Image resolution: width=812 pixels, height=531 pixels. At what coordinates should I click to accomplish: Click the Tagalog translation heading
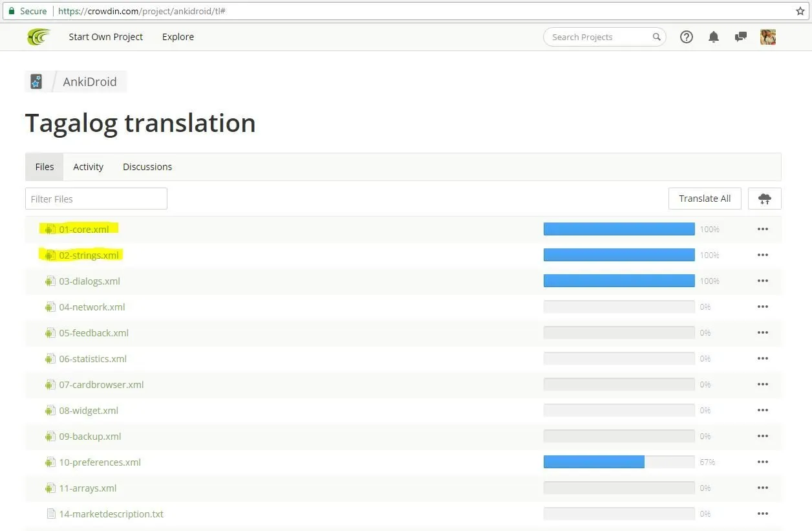(140, 123)
